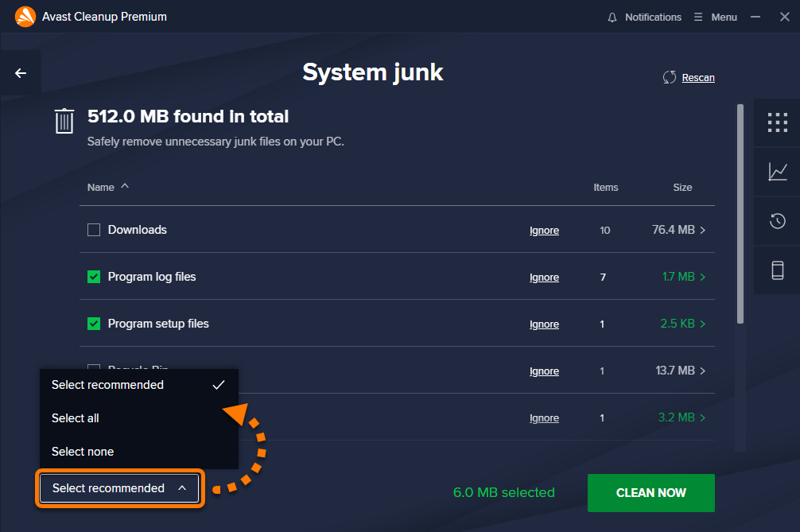Choose Select recommended menu option
Viewport: 800px width, 532px height.
pyautogui.click(x=139, y=385)
